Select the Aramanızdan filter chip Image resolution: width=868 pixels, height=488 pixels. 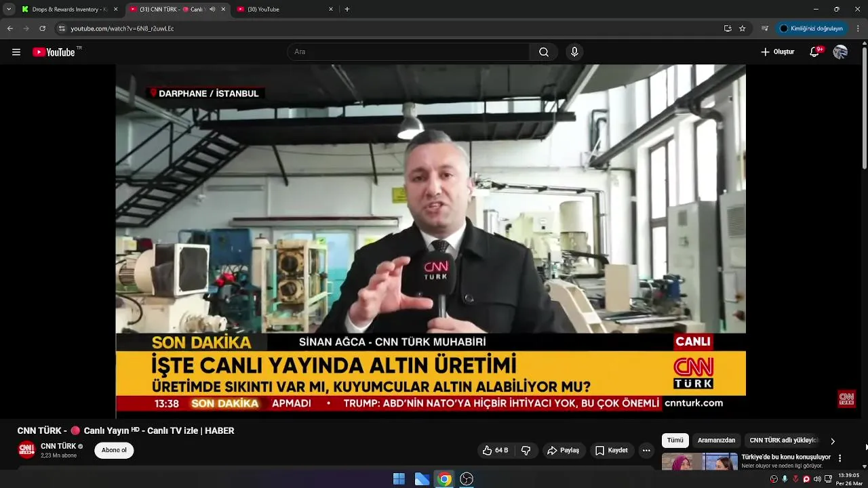click(716, 441)
